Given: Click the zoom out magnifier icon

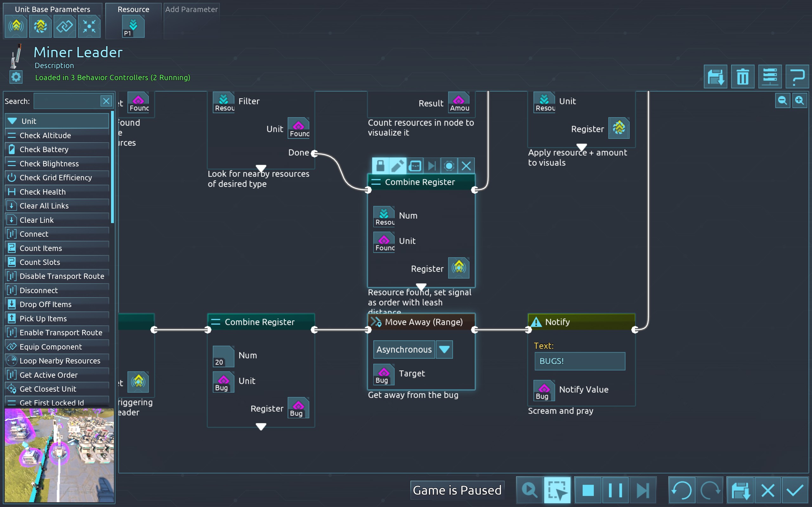Looking at the screenshot, I should [x=783, y=100].
